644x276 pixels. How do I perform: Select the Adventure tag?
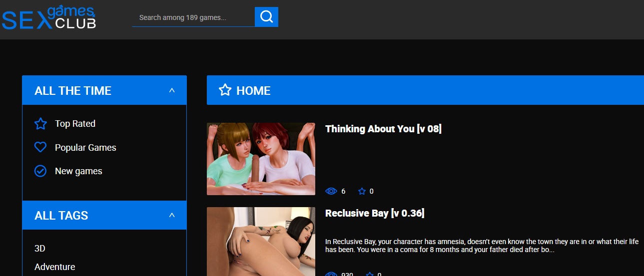pos(55,267)
